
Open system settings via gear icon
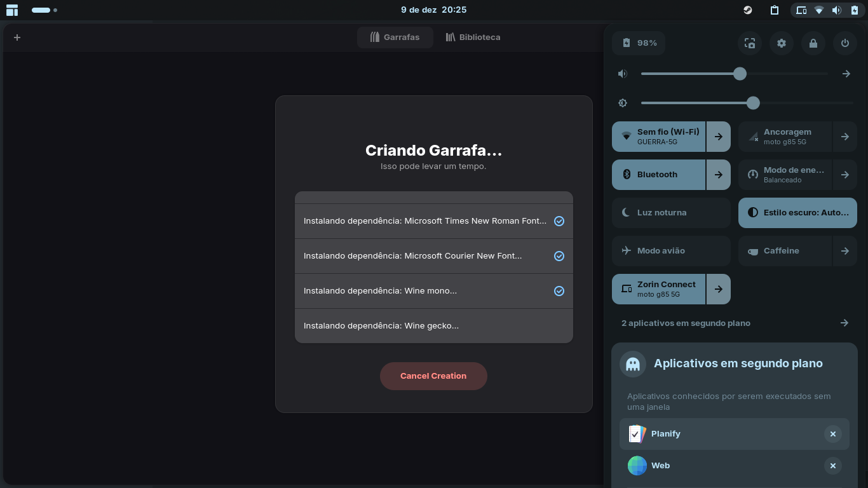(782, 43)
